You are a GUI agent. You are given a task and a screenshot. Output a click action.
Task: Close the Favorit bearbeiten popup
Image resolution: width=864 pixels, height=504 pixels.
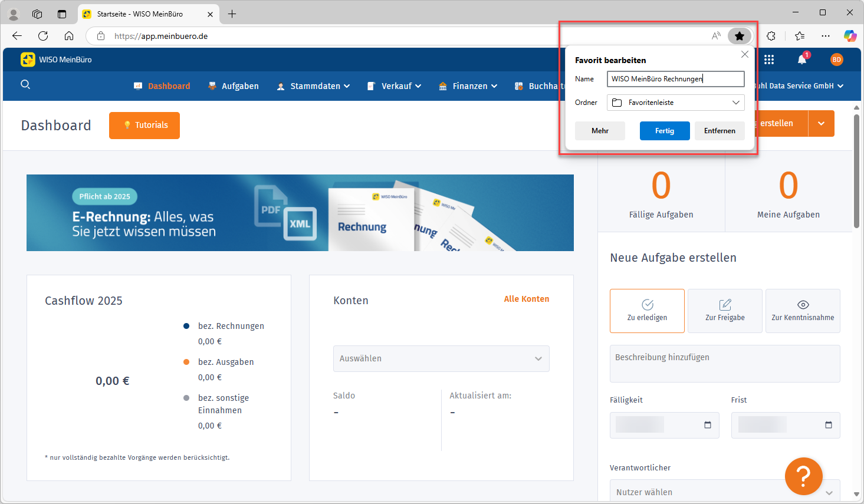[745, 54]
